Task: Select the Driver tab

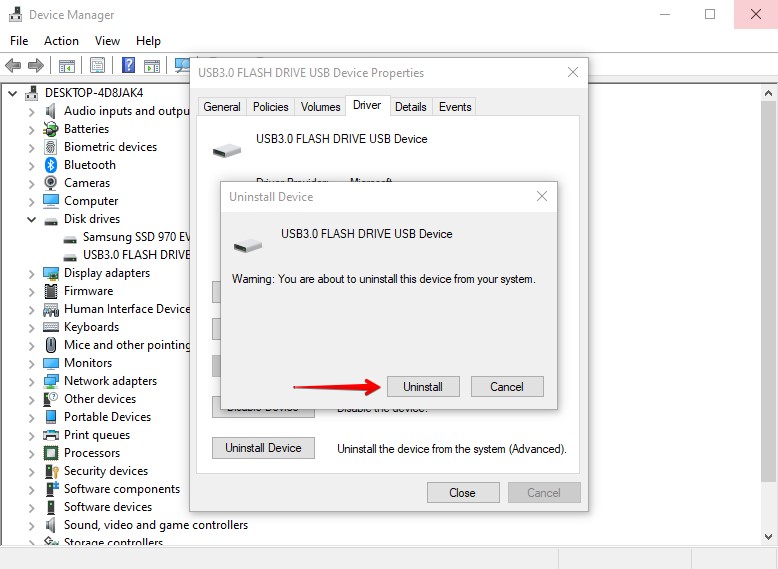Action: 367,105
